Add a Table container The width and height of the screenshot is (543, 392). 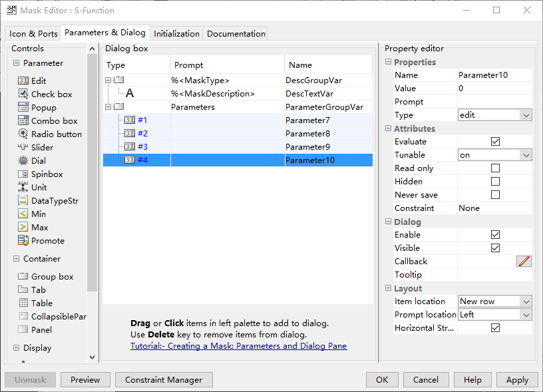(35, 303)
